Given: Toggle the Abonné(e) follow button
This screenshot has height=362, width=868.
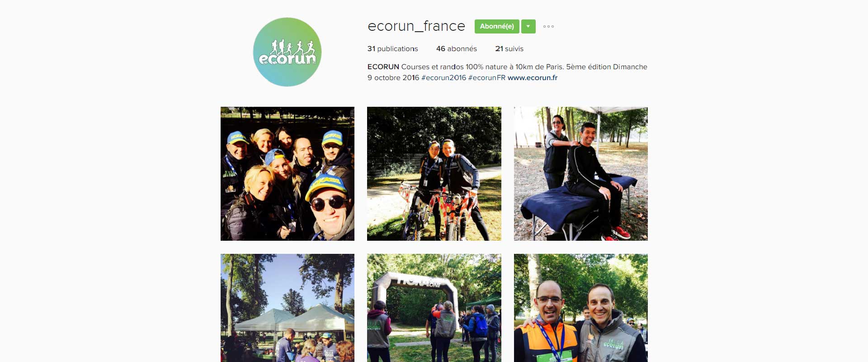Looking at the screenshot, I should [497, 26].
